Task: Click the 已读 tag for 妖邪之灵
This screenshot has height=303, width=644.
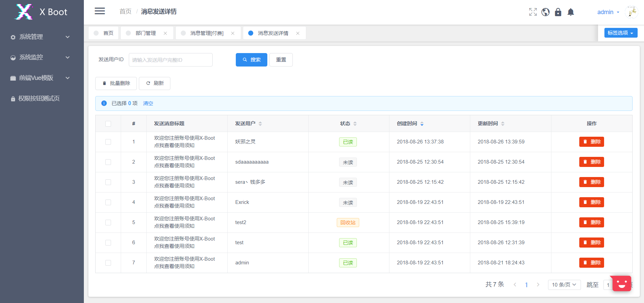Action: (x=348, y=142)
